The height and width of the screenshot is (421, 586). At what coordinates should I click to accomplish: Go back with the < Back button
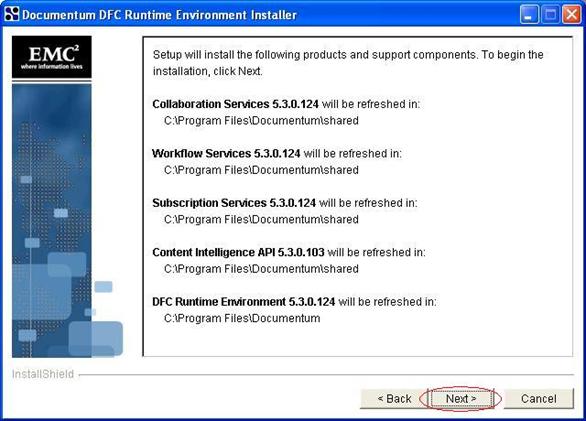click(x=394, y=399)
